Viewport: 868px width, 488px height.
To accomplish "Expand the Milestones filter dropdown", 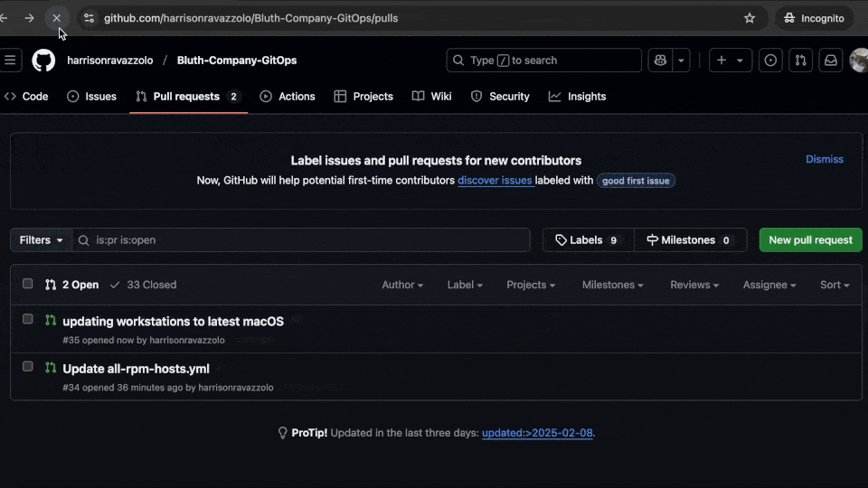I will click(x=613, y=285).
